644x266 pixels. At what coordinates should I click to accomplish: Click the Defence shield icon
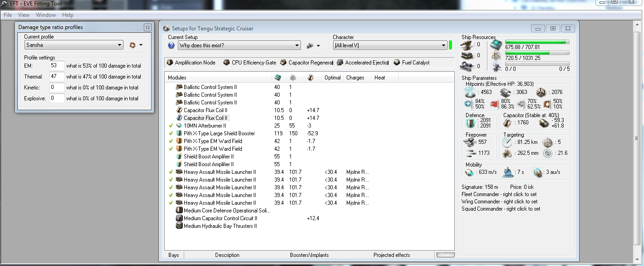(470, 123)
